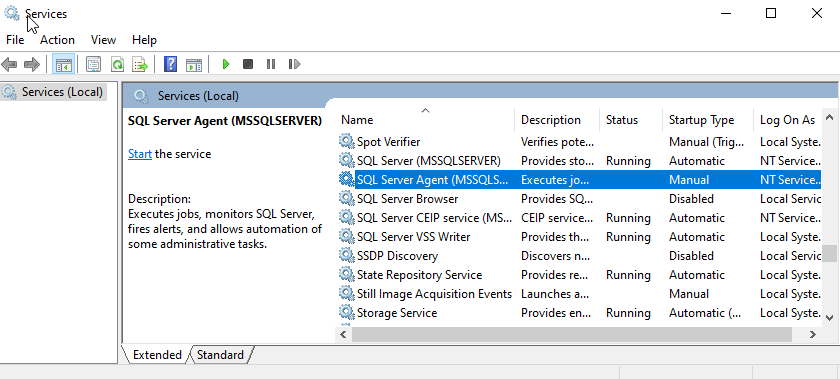Screen dimensions: 840x379
Task: Select the SQL Server Browser service name
Action: click(408, 198)
